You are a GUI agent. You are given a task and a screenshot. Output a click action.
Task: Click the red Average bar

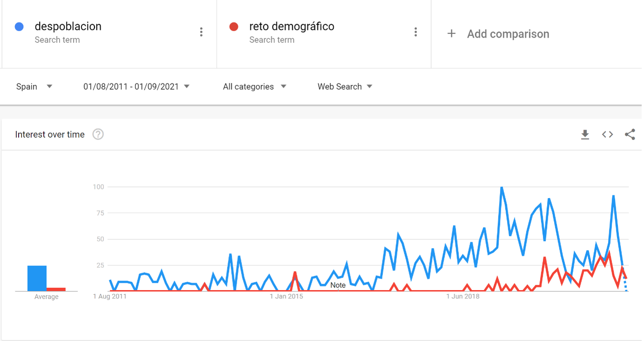pos(56,289)
